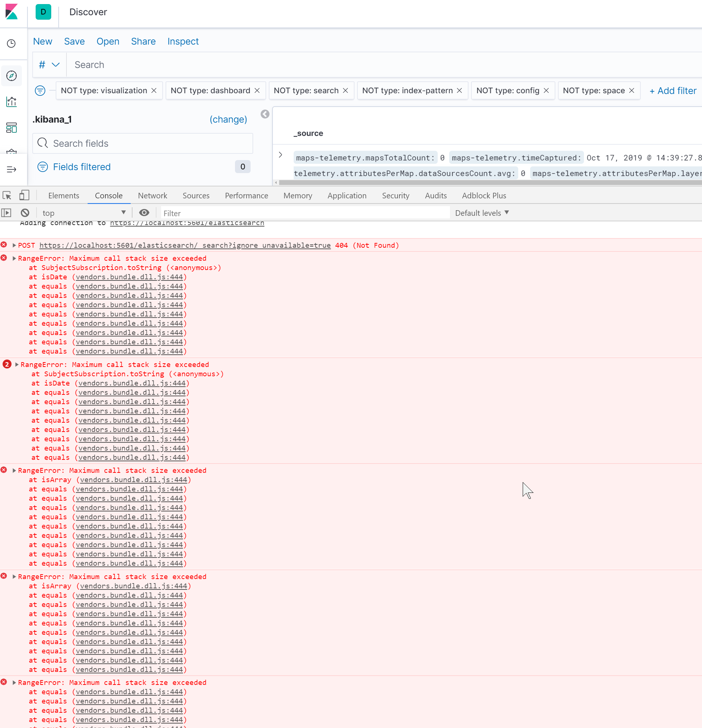Toggle the device emulation icon in DevTools

pyautogui.click(x=24, y=195)
